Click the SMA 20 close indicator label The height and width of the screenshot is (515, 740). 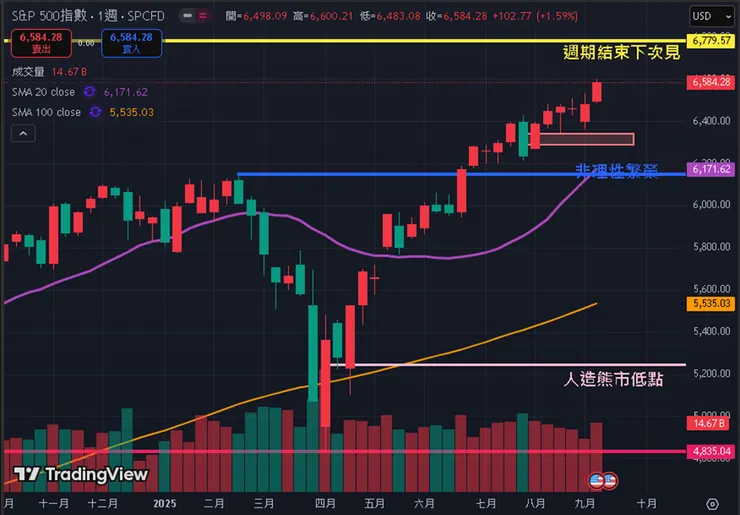click(43, 92)
